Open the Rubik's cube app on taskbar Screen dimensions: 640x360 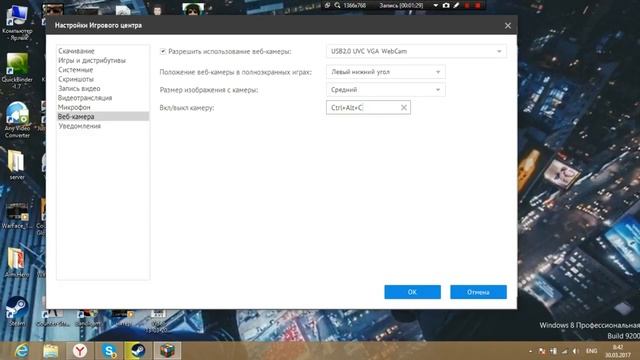[x=167, y=351]
